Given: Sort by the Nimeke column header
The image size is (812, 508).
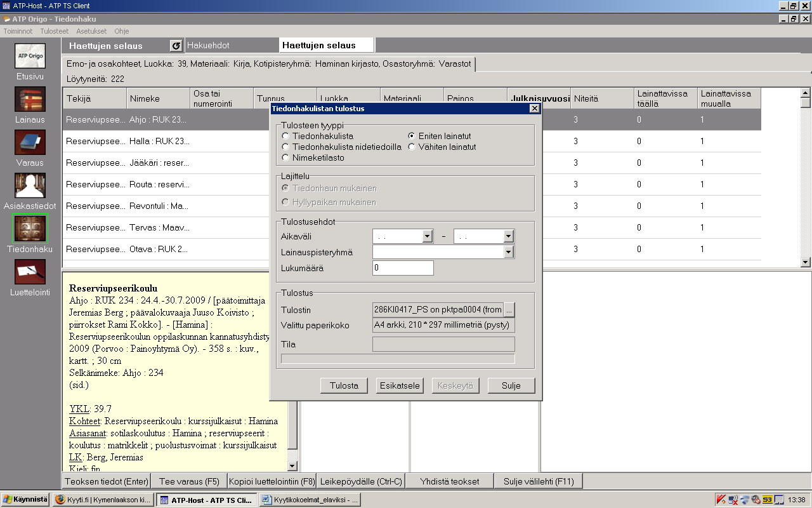Looking at the screenshot, I should (x=158, y=98).
